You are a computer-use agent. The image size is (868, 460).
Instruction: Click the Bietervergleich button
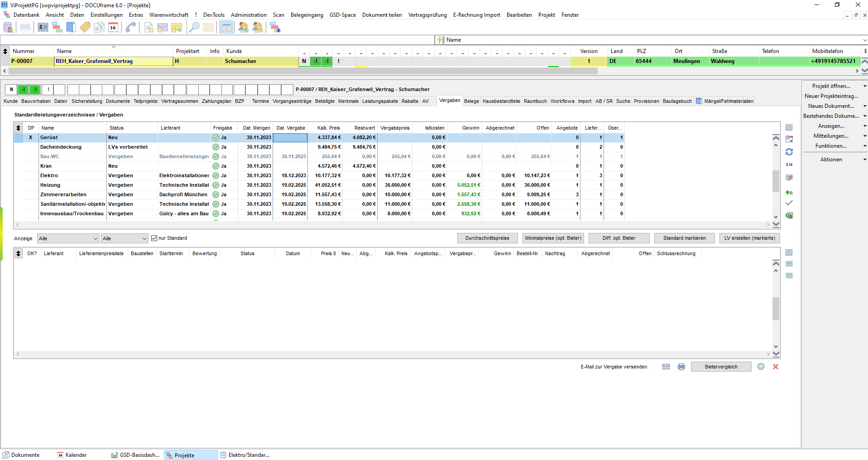tap(721, 367)
